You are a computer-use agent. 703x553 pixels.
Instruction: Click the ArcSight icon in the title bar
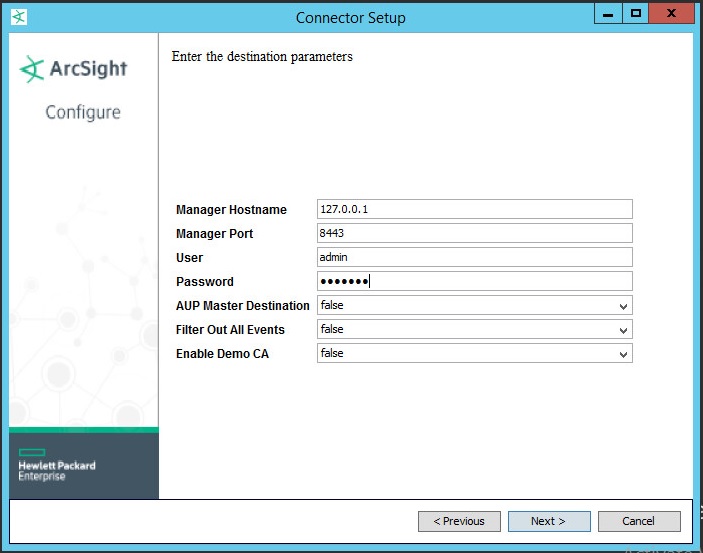(x=18, y=17)
